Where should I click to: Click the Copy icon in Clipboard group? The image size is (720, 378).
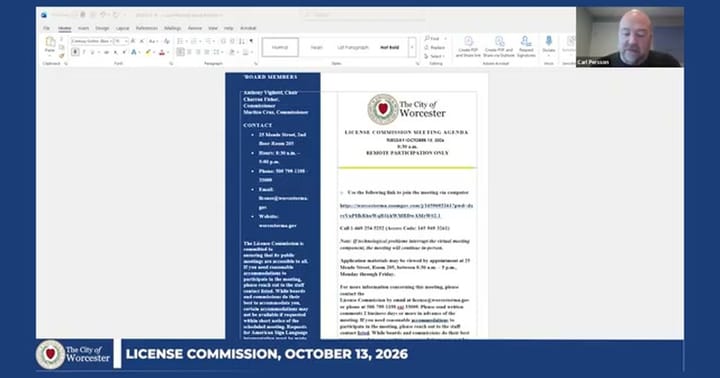pyautogui.click(x=62, y=48)
